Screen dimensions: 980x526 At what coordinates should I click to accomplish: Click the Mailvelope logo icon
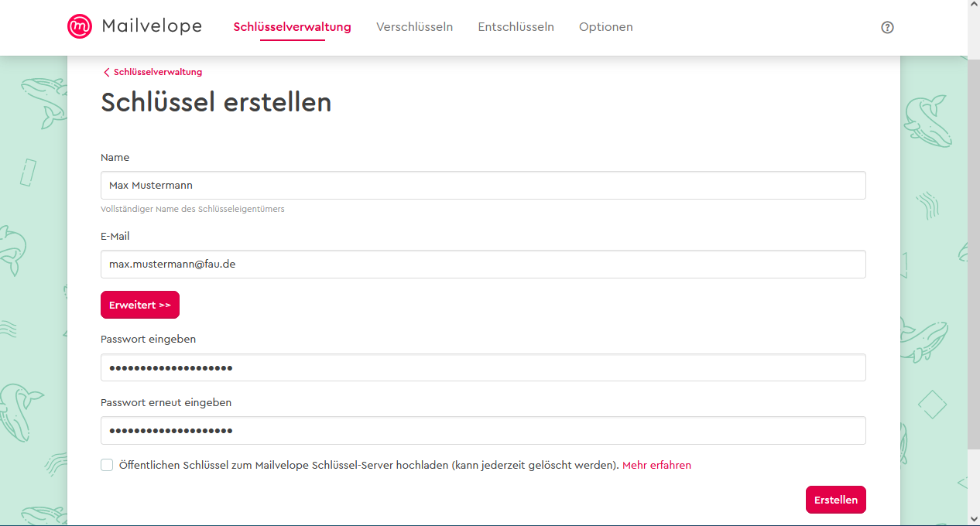point(80,26)
